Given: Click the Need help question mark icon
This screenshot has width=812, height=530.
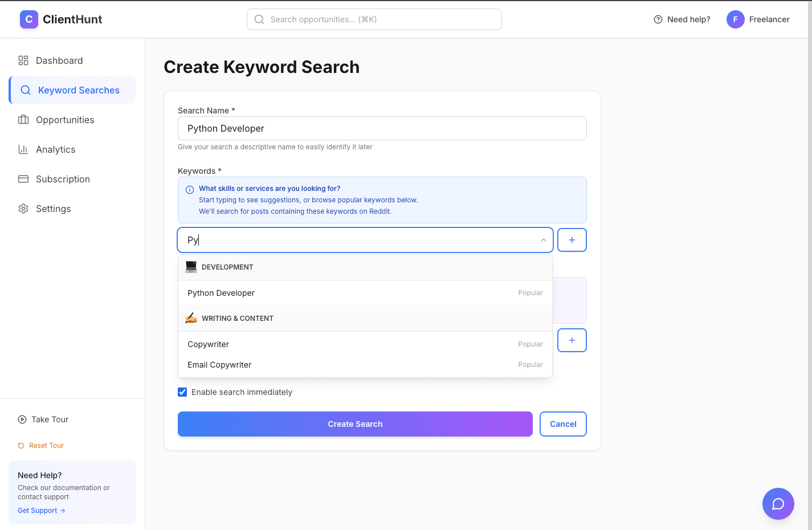Looking at the screenshot, I should 657,19.
